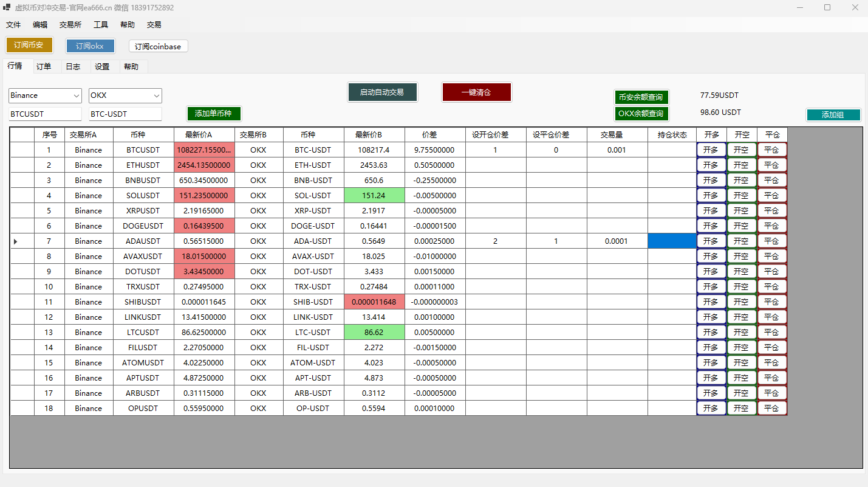Screen dimensions: 868x487
Task: Click the 订阅币安 subscribe button
Action: tap(29, 45)
